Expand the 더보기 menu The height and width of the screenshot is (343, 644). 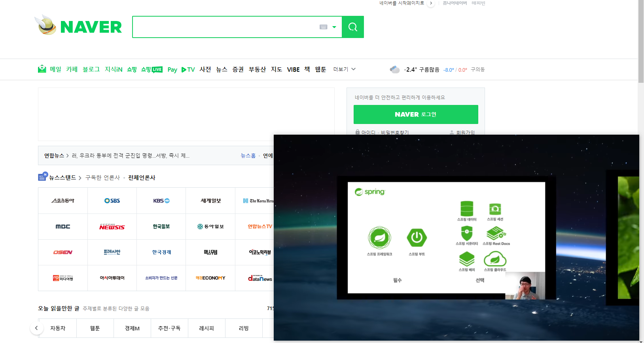click(x=344, y=69)
